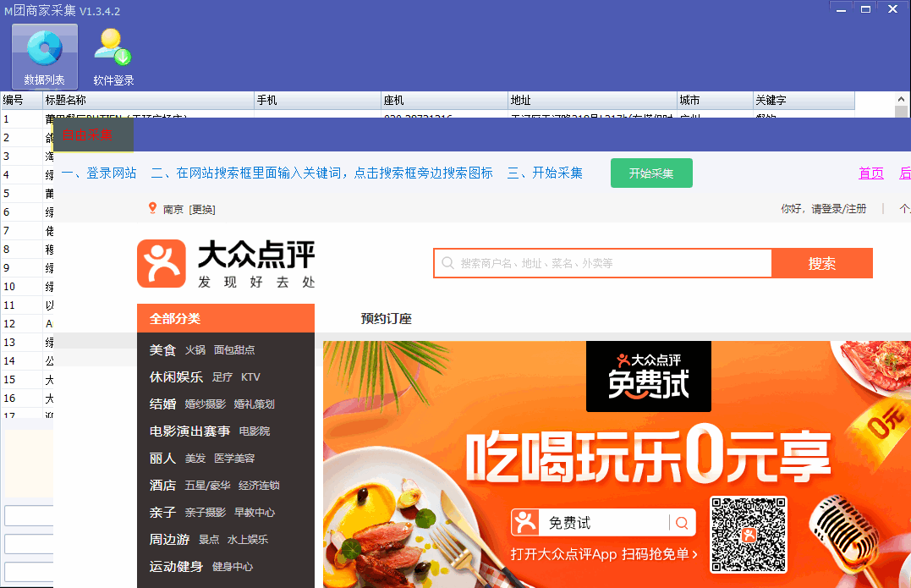This screenshot has width=911, height=588.
Task: Click the scroll-up arrow of data table
Action: pos(901,99)
